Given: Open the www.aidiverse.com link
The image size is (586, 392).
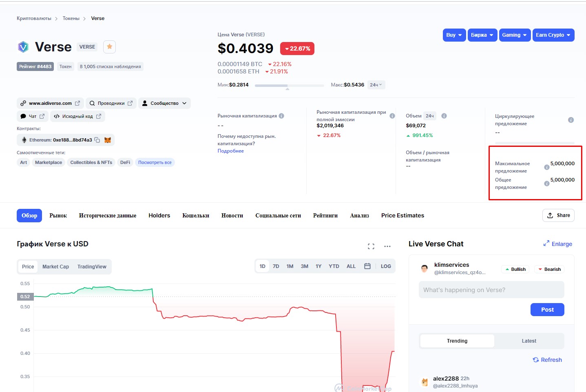Looking at the screenshot, I should pos(50,103).
